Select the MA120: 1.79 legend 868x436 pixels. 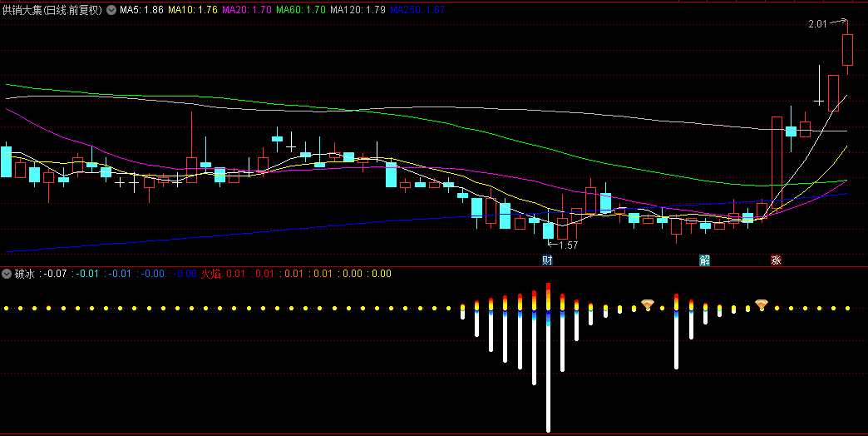(358, 10)
